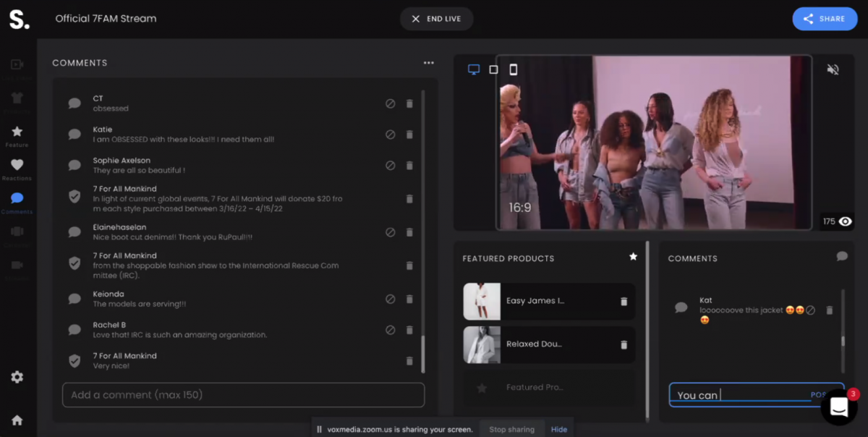Delete Rachel B's comment
The image size is (868, 437).
(409, 330)
